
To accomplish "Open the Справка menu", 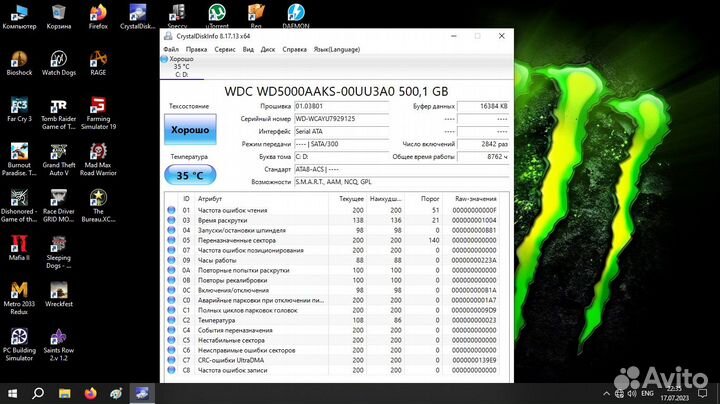I will click(x=295, y=48).
